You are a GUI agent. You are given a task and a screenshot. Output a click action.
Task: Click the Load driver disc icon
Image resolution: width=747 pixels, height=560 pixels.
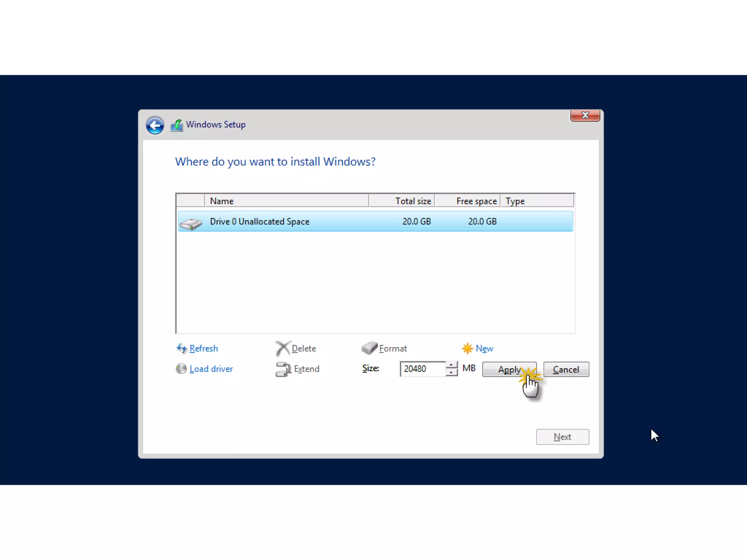181,369
